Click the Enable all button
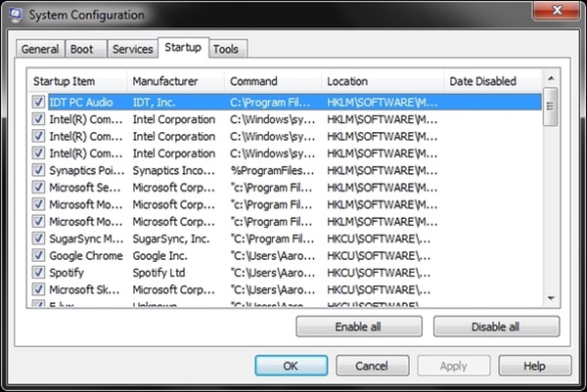 359,327
